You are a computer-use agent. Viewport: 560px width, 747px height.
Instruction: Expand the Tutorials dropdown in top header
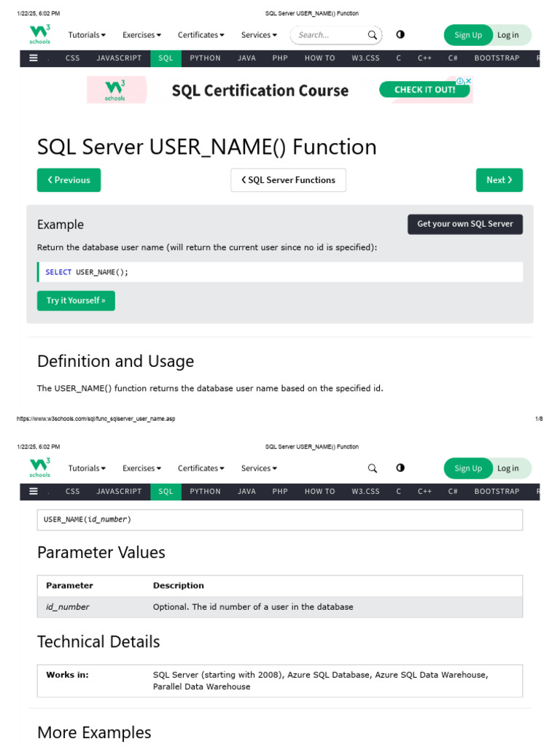pos(87,35)
